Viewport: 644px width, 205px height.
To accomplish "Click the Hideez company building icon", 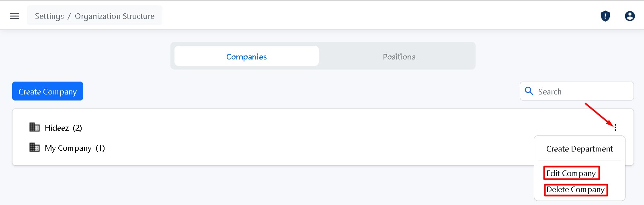I will 35,127.
